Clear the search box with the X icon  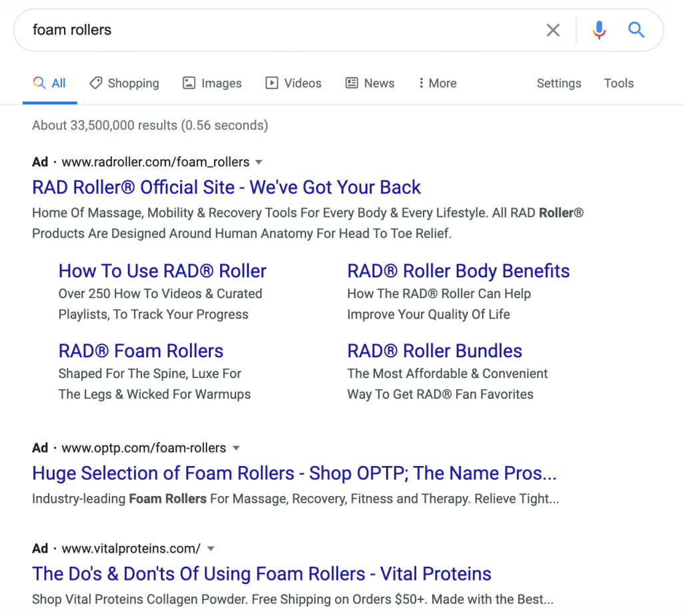(553, 30)
